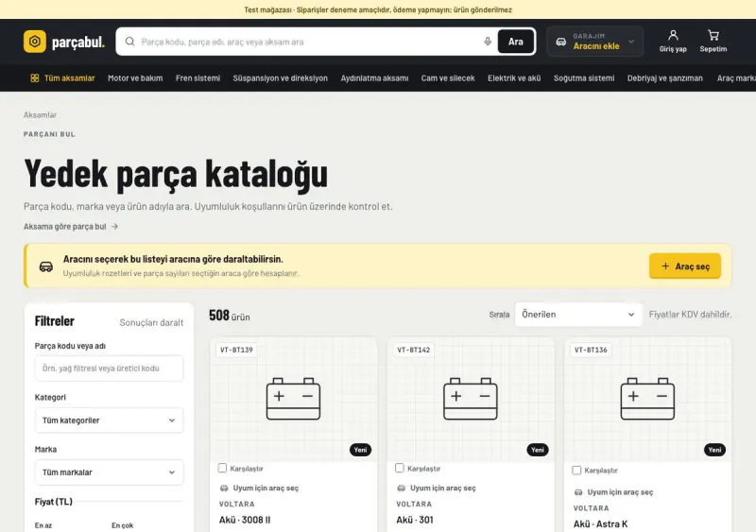Click the VT-BT142 part code tag
This screenshot has width=756, height=532.
click(414, 350)
